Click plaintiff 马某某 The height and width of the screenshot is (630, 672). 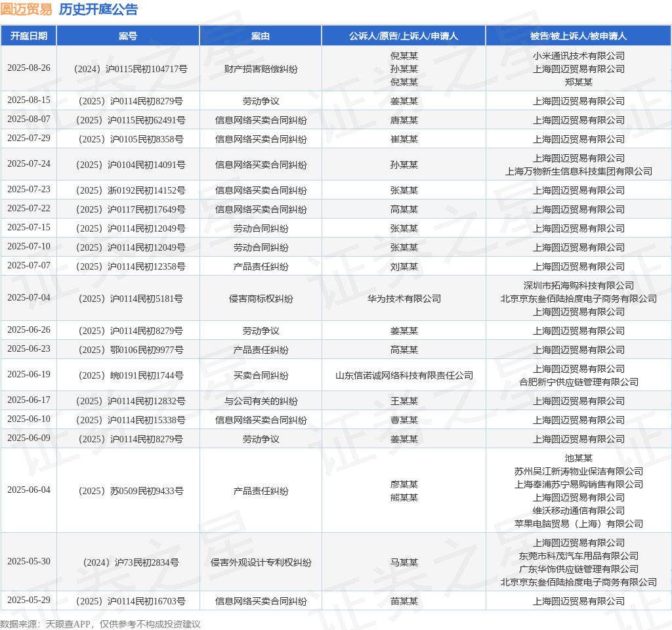click(404, 562)
